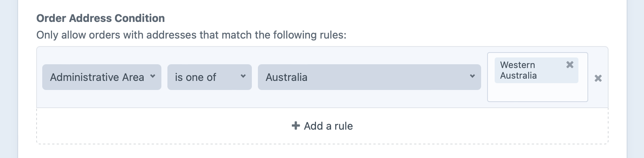Open the Australia country dropdown

[x=369, y=77]
